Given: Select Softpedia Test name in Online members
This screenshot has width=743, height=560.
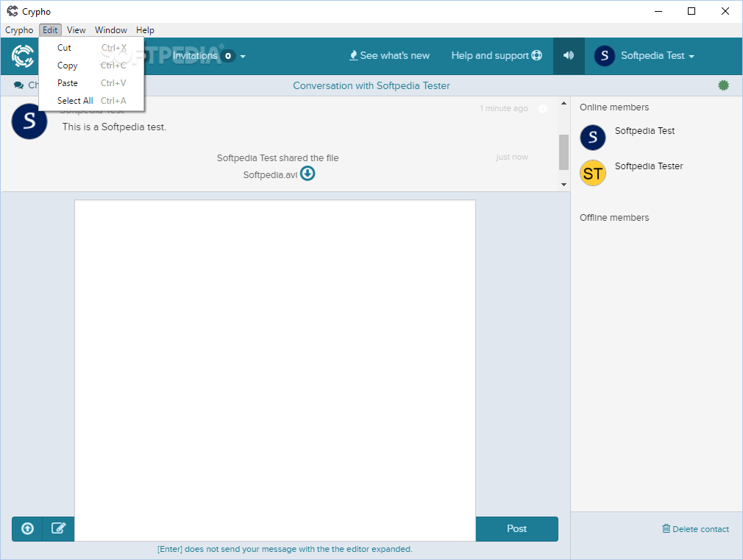Looking at the screenshot, I should (x=644, y=131).
